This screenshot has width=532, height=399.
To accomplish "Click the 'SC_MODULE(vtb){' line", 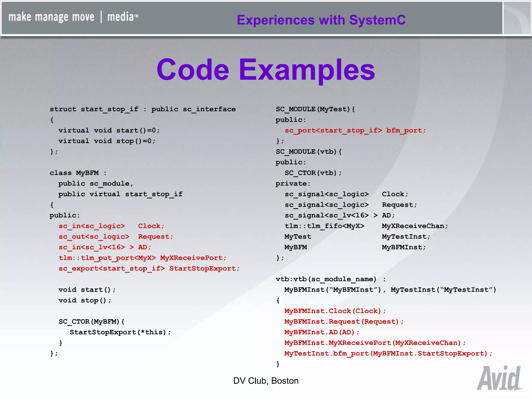I will pos(309,152).
